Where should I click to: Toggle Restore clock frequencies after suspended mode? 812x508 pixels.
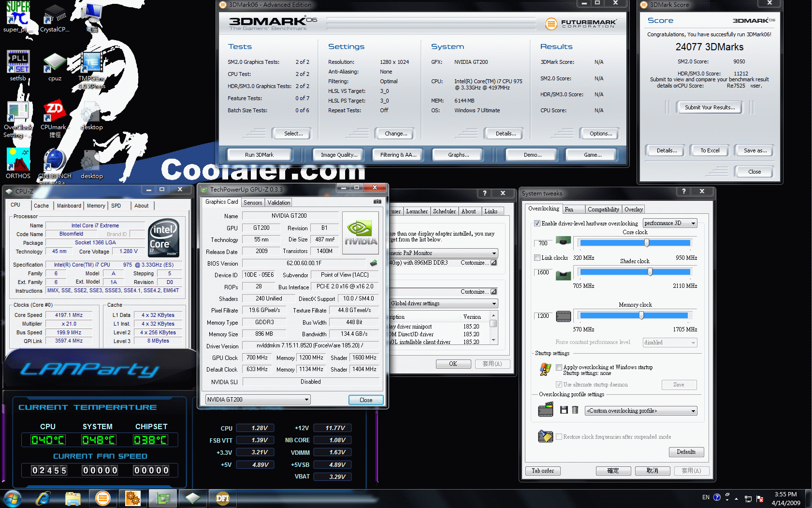point(559,437)
